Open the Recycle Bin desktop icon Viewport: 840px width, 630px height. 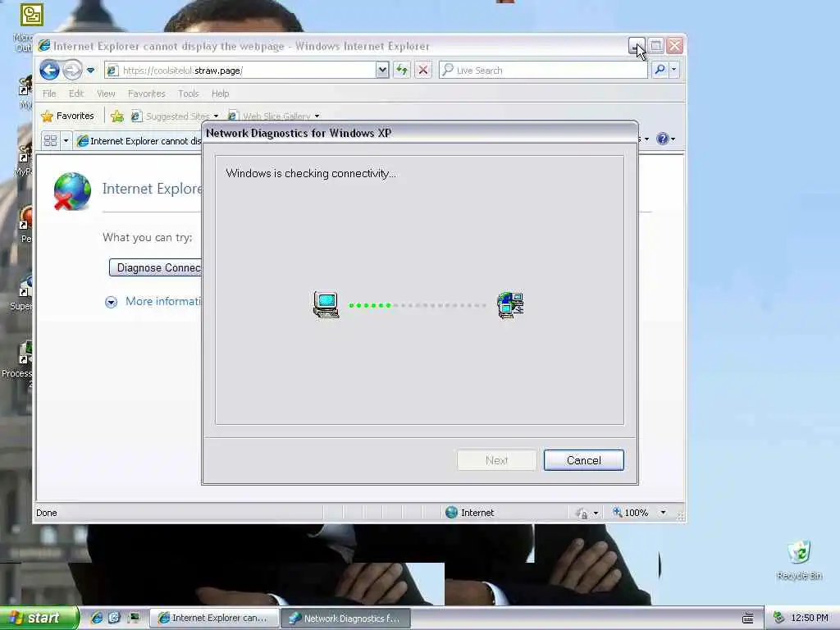click(x=799, y=560)
